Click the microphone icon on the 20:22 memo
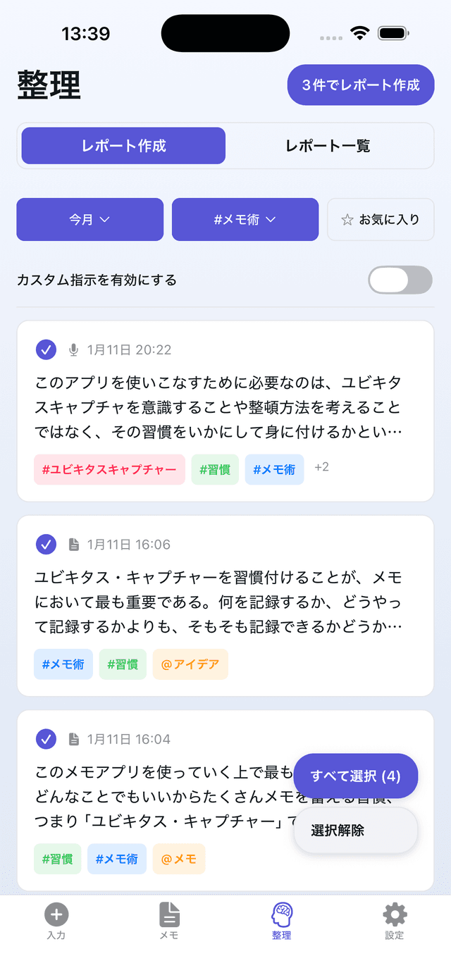The image size is (451, 980). click(x=75, y=349)
